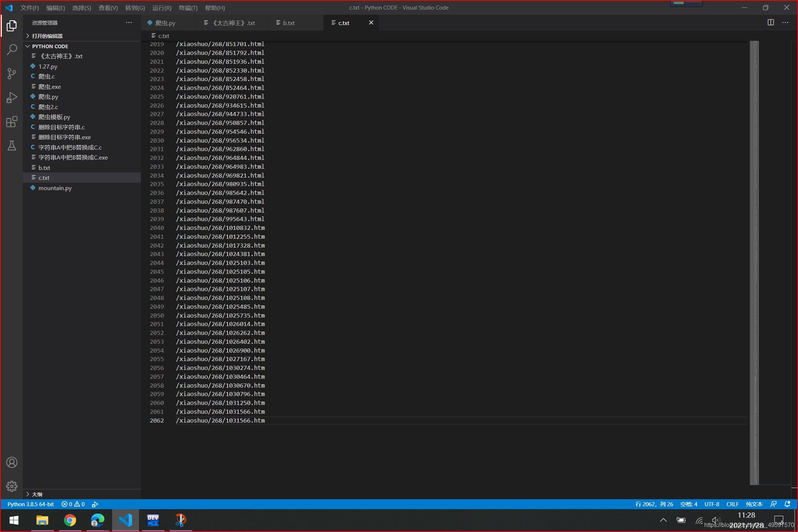Click the c.txt breadcrumb above the editor
The width and height of the screenshot is (798, 532).
(160, 36)
